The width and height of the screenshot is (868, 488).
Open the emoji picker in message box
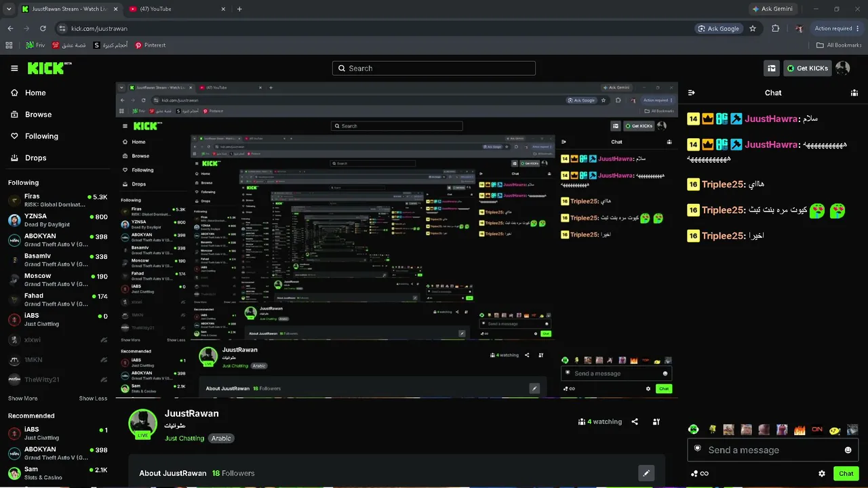[x=848, y=450]
